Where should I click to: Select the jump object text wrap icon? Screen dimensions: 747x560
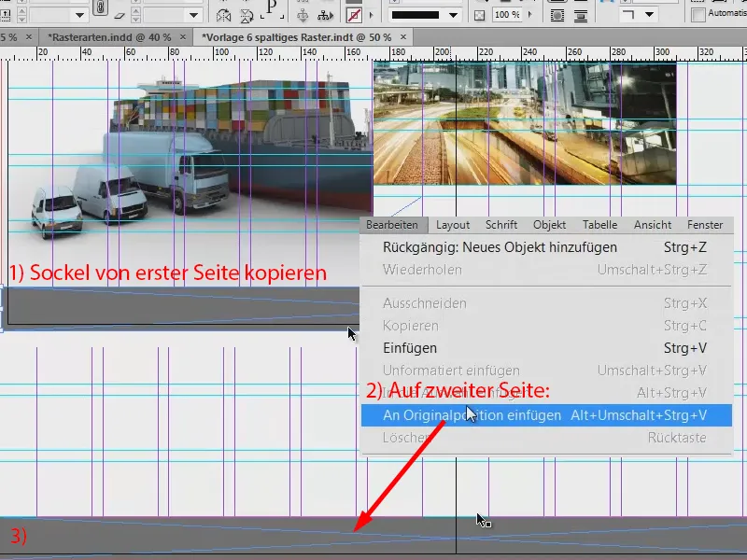click(581, 15)
